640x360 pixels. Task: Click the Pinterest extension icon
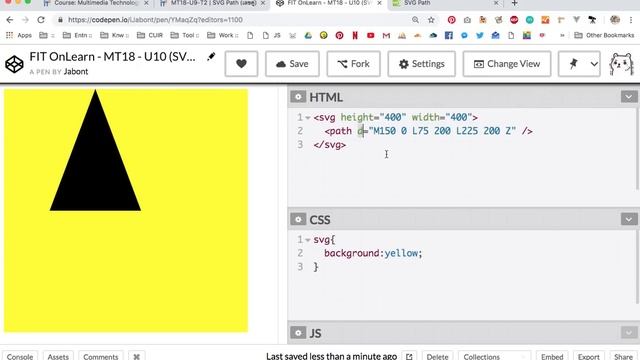pyautogui.click(x=451, y=20)
